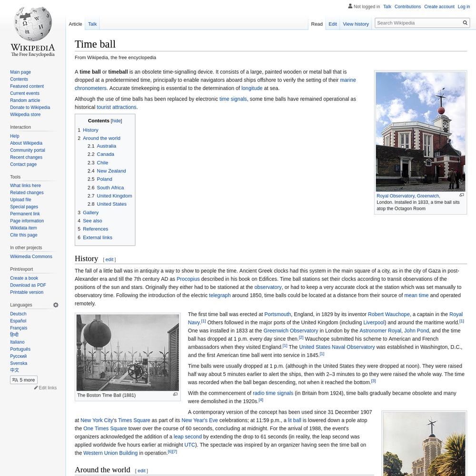Jump to History in the contents
The height and width of the screenshot is (476, 476).
coord(90,130)
